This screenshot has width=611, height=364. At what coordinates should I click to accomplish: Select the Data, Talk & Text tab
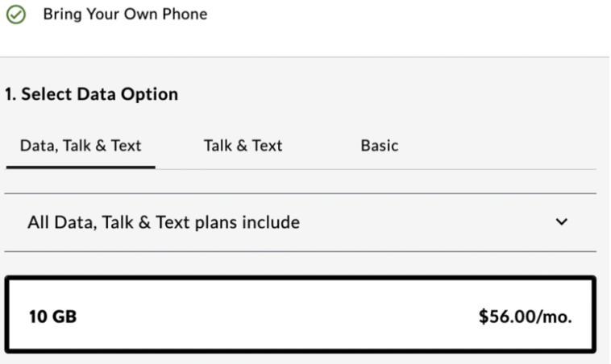tap(81, 146)
